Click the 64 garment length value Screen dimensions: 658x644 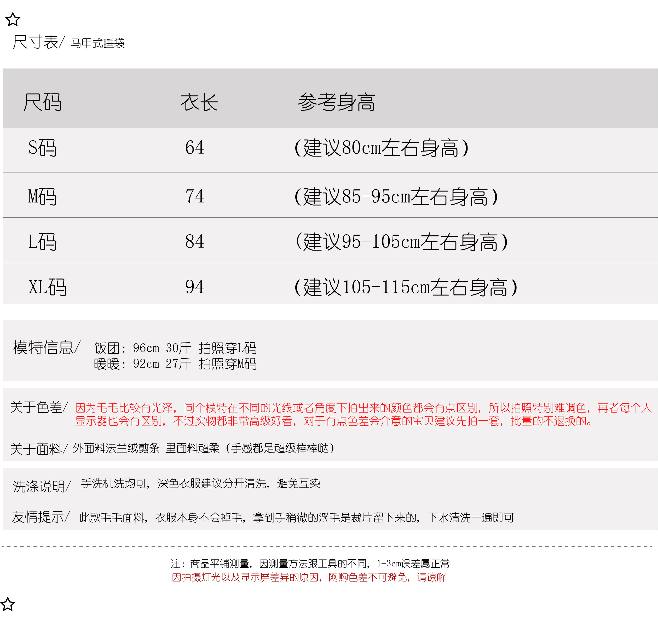194,147
